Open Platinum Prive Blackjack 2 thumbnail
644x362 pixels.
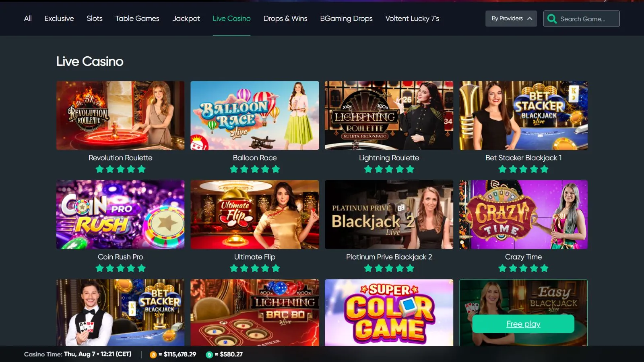click(x=389, y=214)
